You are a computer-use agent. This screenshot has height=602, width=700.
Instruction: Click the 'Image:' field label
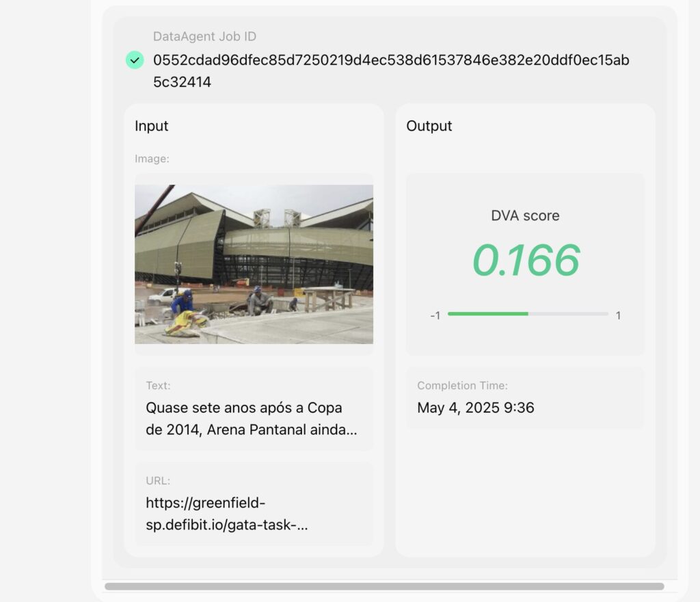coord(152,159)
